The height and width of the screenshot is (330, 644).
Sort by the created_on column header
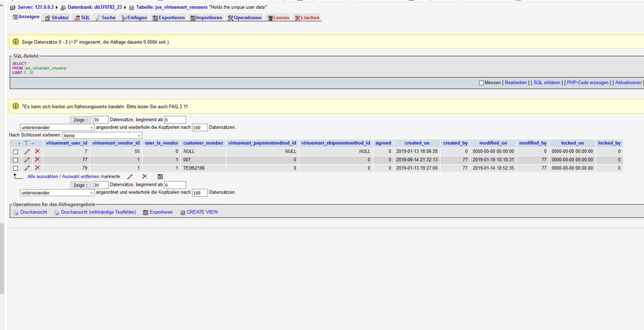click(x=417, y=143)
